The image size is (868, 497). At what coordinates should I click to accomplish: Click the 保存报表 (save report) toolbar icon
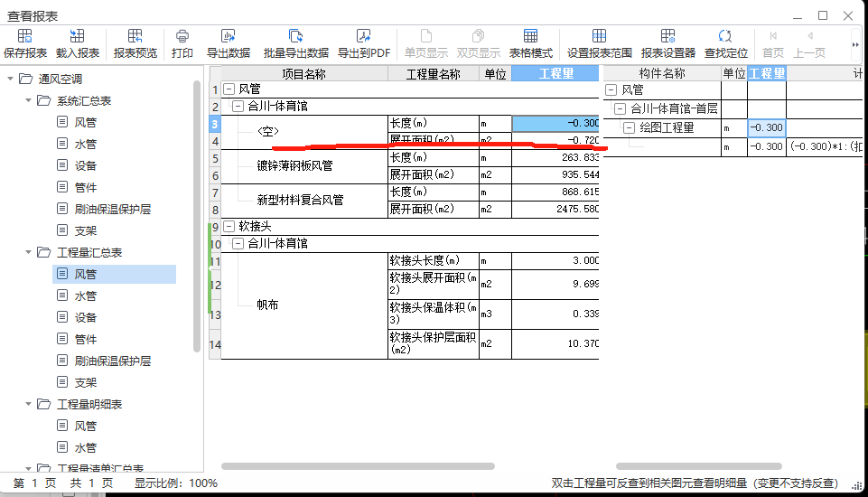(x=25, y=43)
